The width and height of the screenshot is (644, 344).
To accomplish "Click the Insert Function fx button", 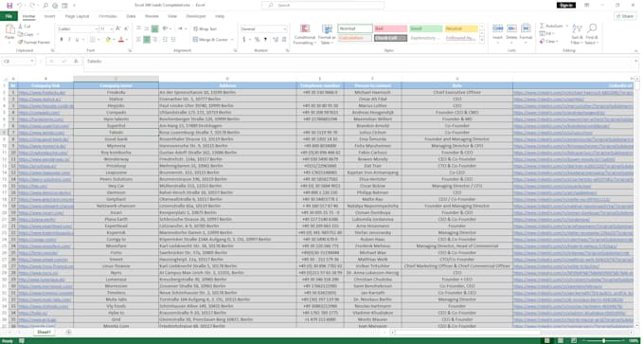I will [76, 62].
